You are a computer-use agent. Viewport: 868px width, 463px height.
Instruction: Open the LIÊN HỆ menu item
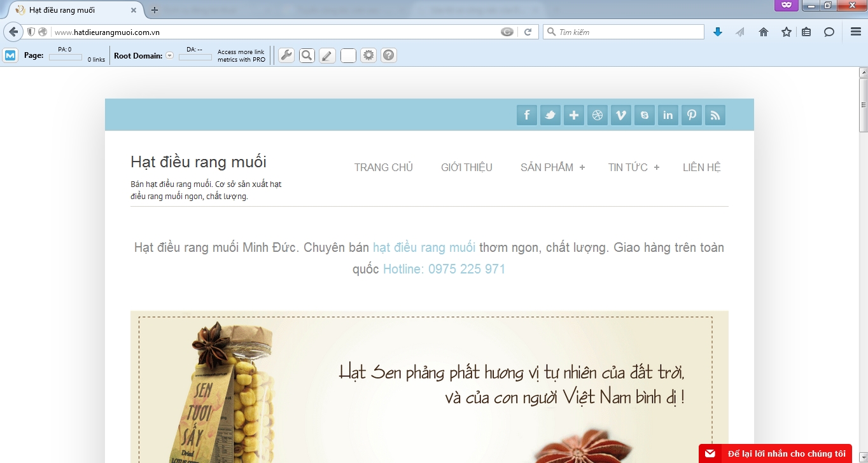[702, 167]
